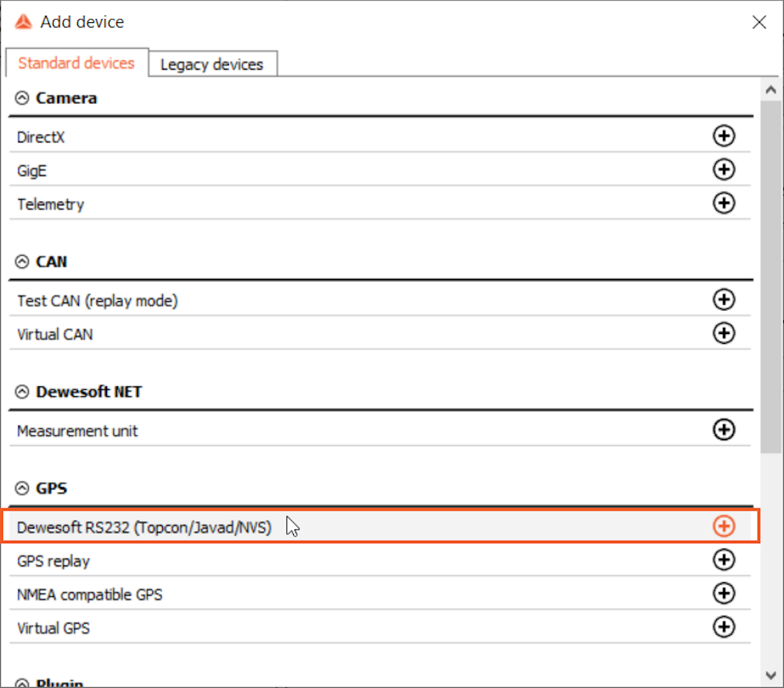Select Test CAN (replay mode) text
Image resolution: width=784 pixels, height=688 pixels.
(97, 301)
